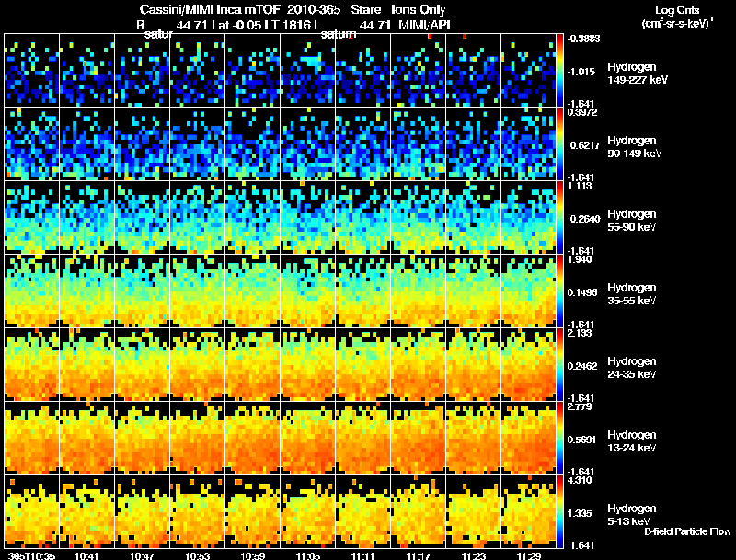This screenshot has height=560, width=736.
Task: Click the Hydrogen 90-149 keV color bar
Action: [x=559, y=144]
